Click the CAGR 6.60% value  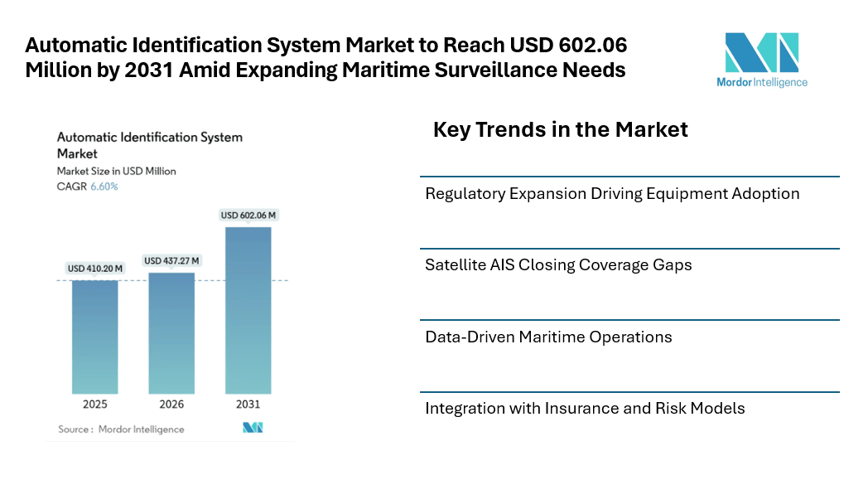(104, 187)
